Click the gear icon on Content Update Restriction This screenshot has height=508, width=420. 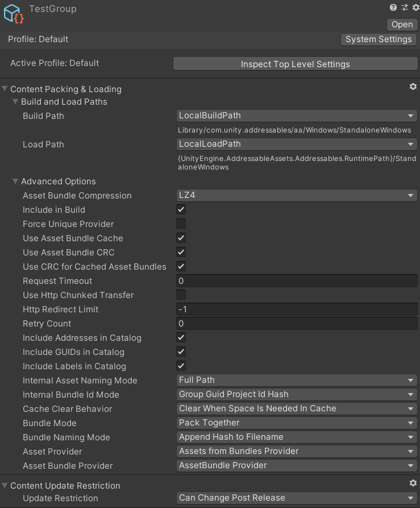[x=413, y=483]
